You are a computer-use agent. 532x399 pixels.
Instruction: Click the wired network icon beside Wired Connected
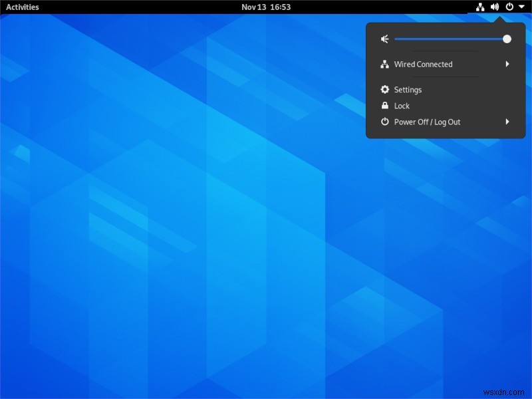(x=384, y=64)
